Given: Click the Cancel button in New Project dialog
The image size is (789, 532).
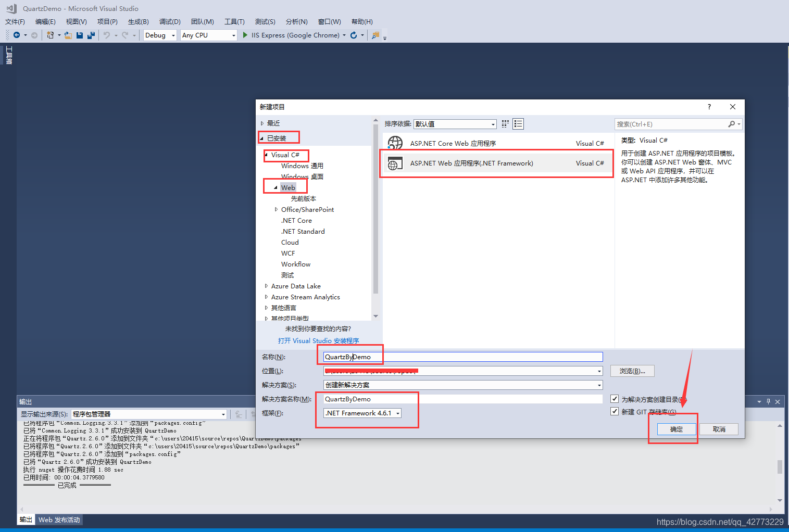Looking at the screenshot, I should click(719, 429).
